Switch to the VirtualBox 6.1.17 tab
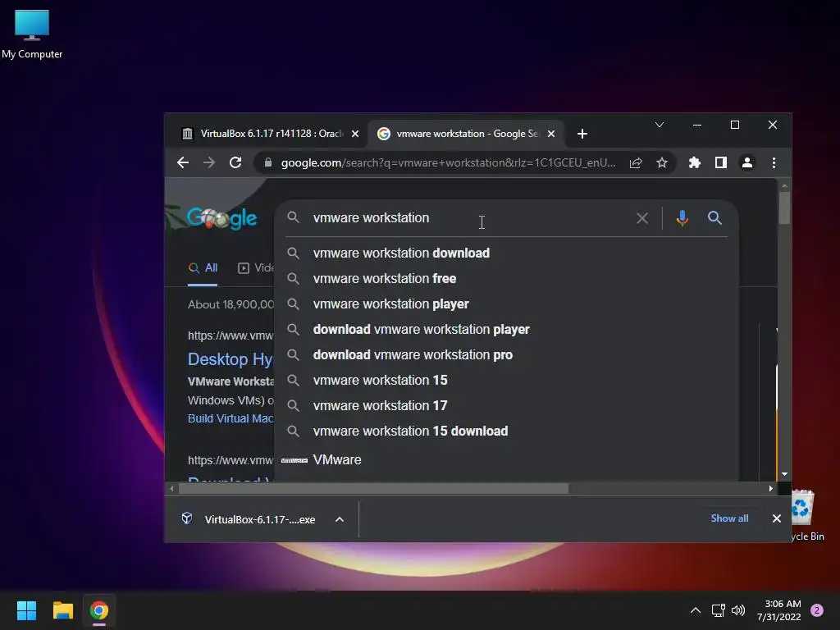 269,134
